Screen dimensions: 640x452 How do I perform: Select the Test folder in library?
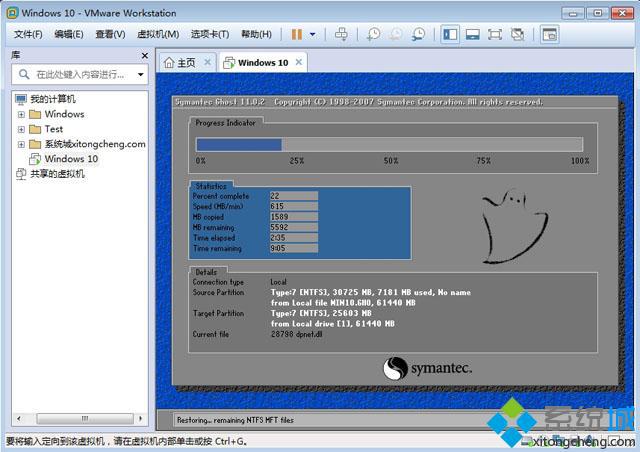(x=54, y=129)
